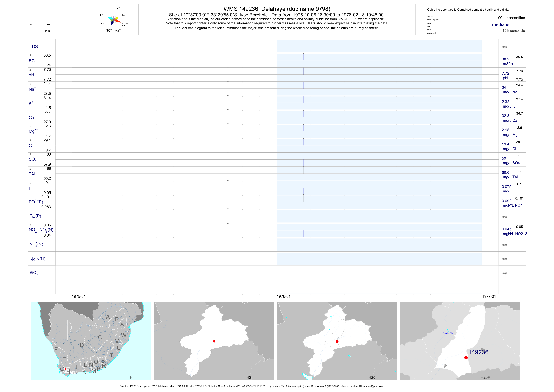Screen dimensions: 554x392
Task: Click the pH median value 7.72
Action: [x=505, y=73]
